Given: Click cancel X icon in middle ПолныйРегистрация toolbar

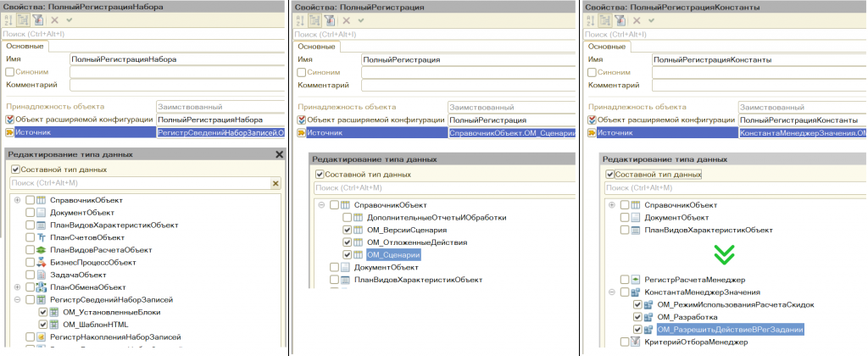Looking at the screenshot, I should click(346, 20).
